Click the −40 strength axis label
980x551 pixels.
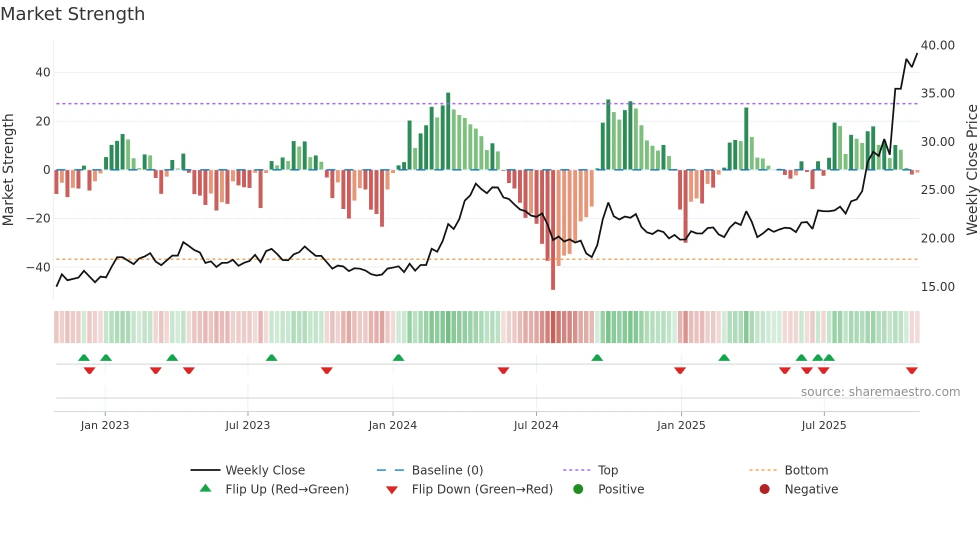tap(38, 267)
